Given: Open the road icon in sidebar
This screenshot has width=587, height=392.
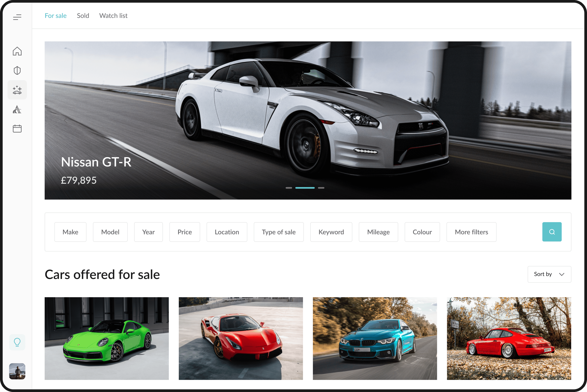Looking at the screenshot, I should click(x=17, y=109).
